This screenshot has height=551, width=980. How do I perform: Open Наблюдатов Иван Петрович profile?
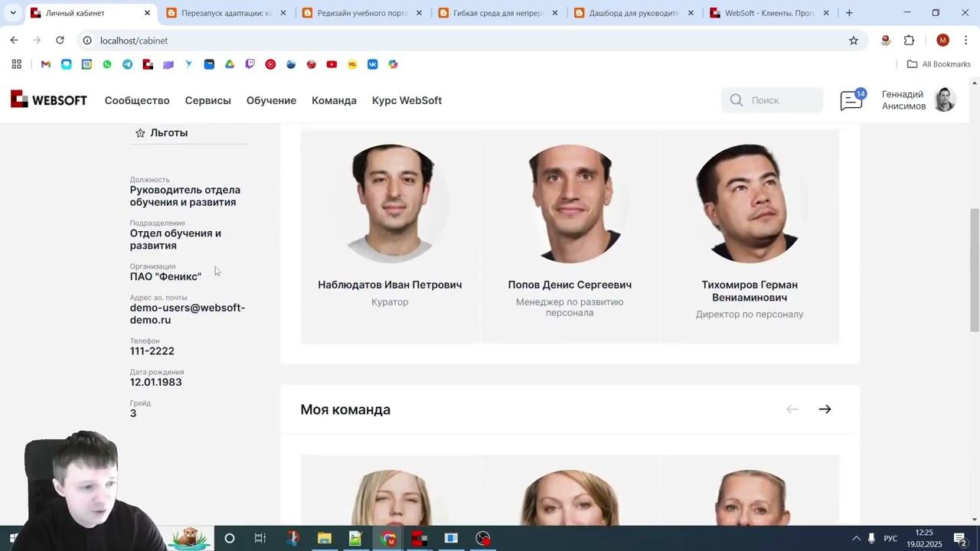[390, 285]
